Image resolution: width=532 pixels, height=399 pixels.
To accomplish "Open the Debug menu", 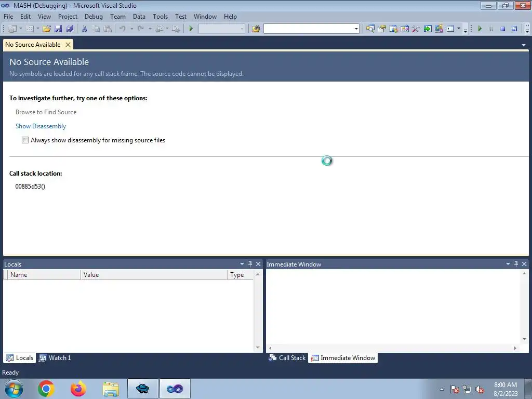I will (x=94, y=16).
